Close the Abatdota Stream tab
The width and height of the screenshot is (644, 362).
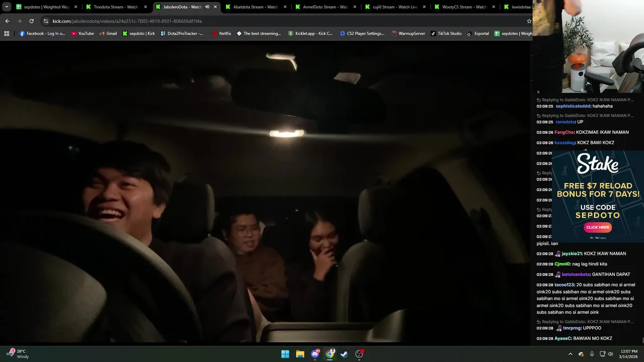click(285, 7)
